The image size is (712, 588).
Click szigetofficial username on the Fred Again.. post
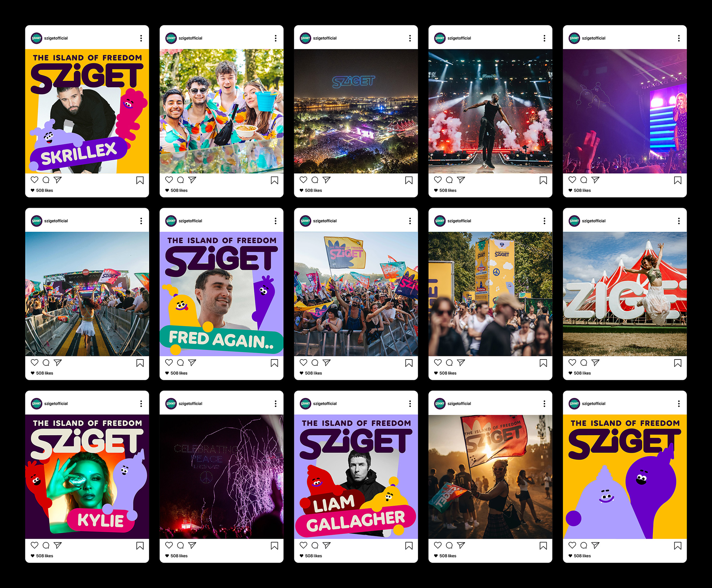(x=190, y=221)
